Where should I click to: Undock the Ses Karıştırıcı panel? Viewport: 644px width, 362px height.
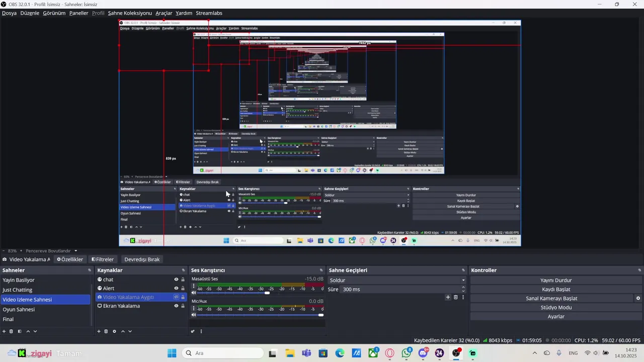point(321,270)
